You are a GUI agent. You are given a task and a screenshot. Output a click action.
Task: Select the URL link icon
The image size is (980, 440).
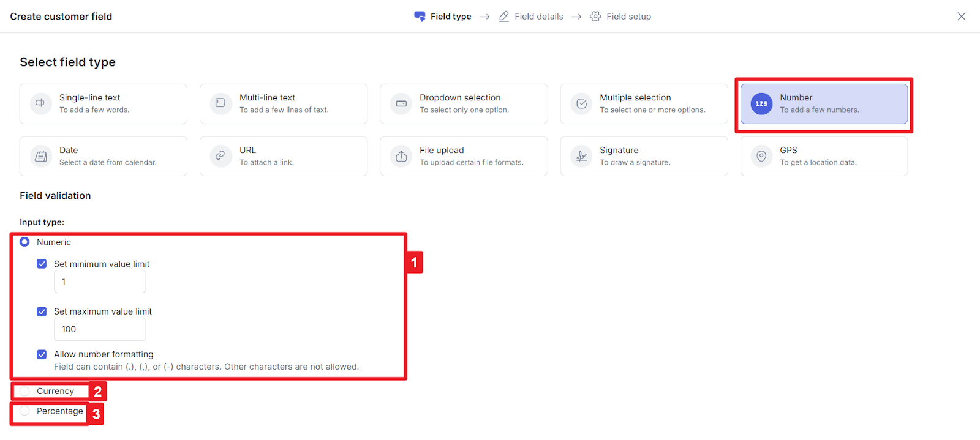221,156
